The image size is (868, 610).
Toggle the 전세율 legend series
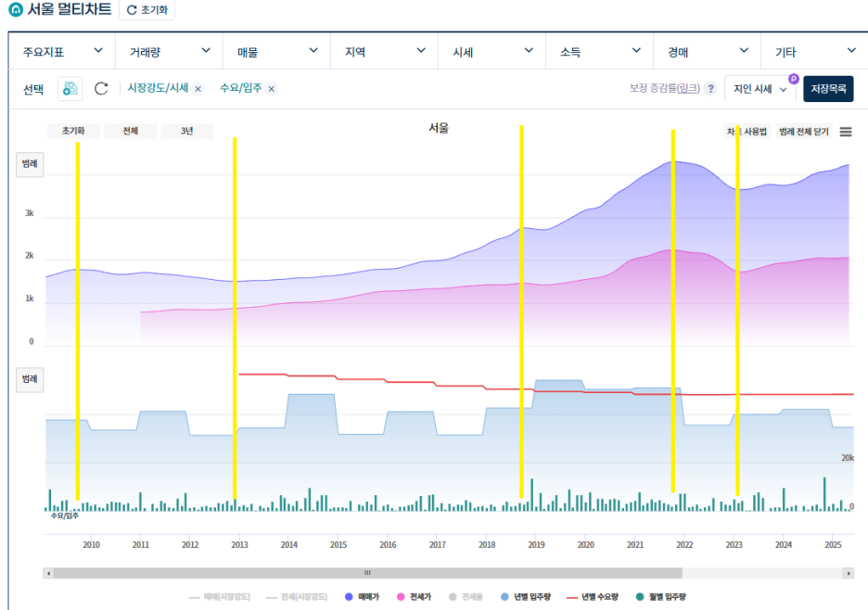[466, 597]
